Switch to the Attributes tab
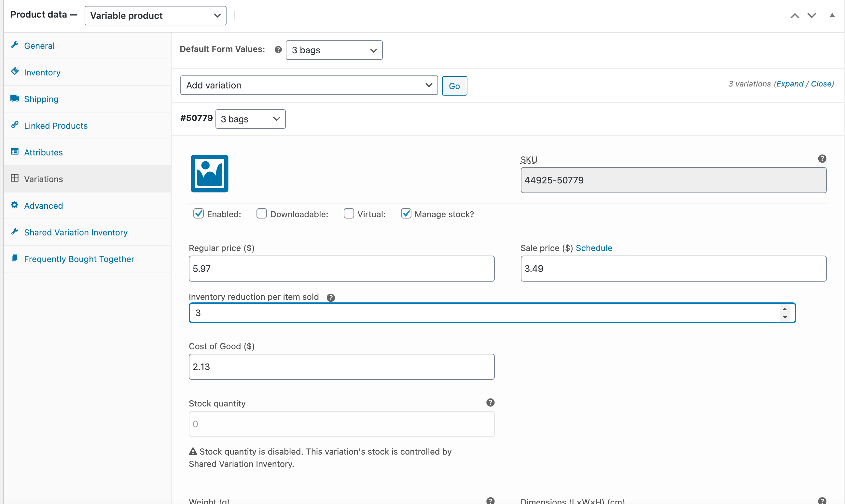Image resolution: width=845 pixels, height=504 pixels. [x=43, y=152]
